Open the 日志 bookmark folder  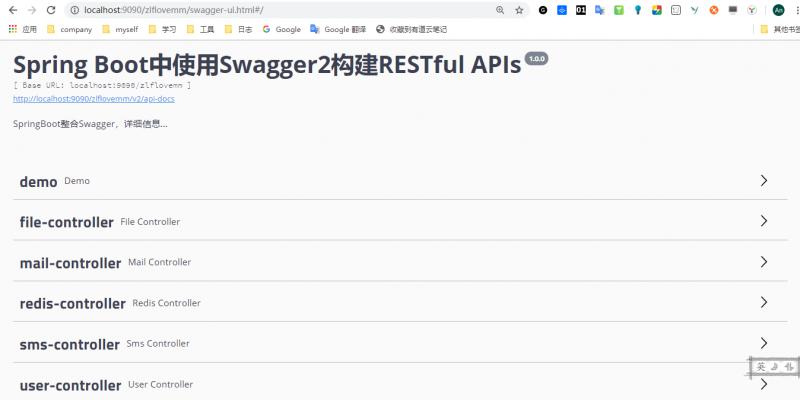[238, 30]
